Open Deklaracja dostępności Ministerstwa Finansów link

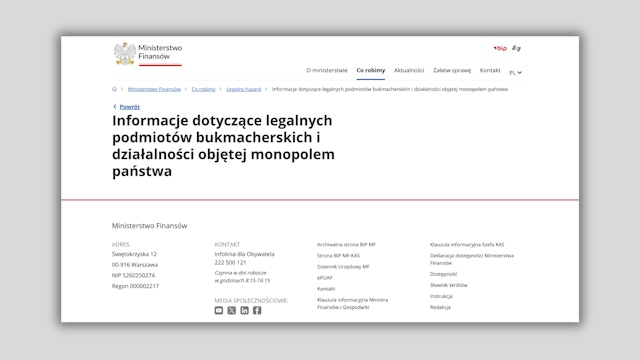(472, 259)
